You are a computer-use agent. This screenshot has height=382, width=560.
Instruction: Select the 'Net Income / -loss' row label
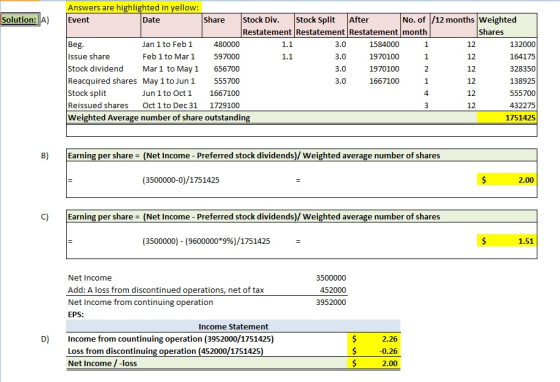(102, 363)
